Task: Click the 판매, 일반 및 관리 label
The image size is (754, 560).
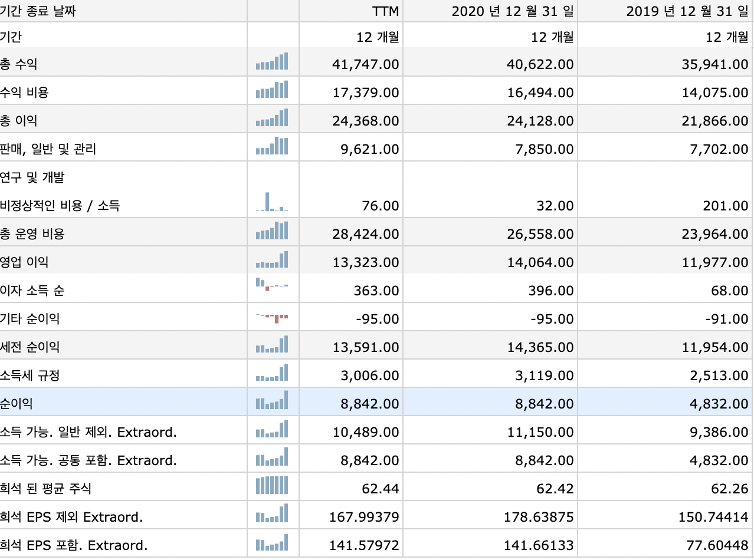Action: pyautogui.click(x=48, y=149)
